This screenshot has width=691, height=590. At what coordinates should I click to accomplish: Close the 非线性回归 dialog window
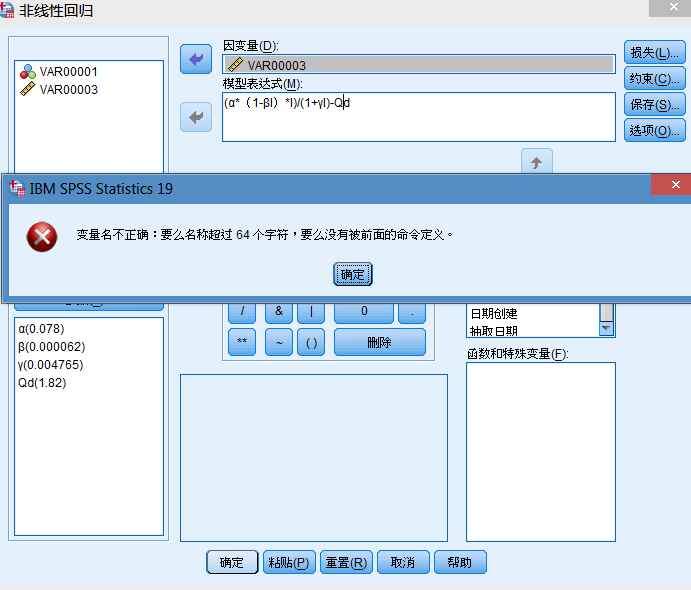672,7
